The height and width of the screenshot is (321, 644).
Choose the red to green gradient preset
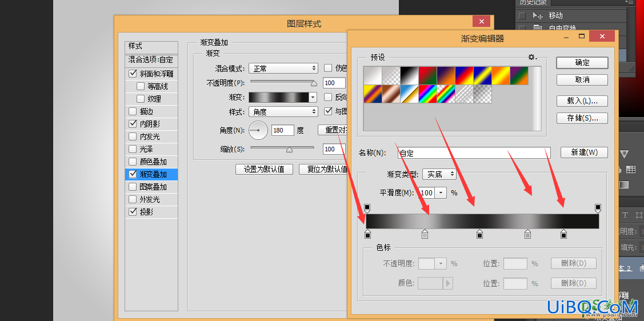pyautogui.click(x=427, y=75)
